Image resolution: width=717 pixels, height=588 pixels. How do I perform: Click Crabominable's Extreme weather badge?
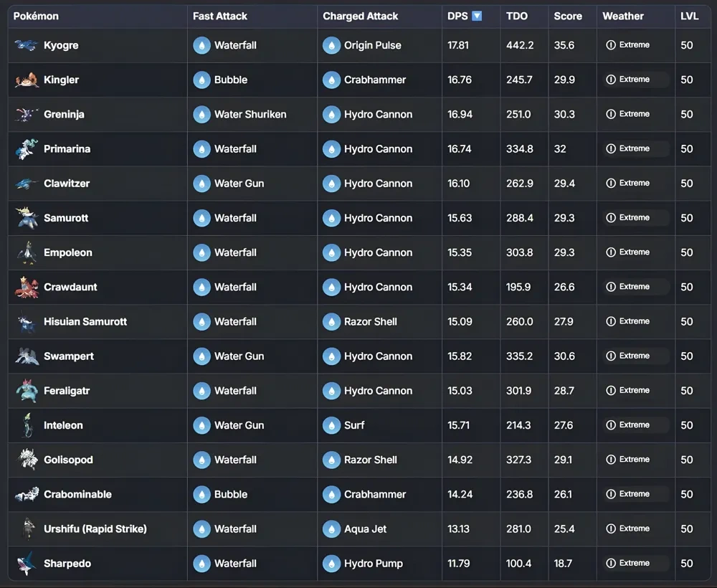[636, 494]
